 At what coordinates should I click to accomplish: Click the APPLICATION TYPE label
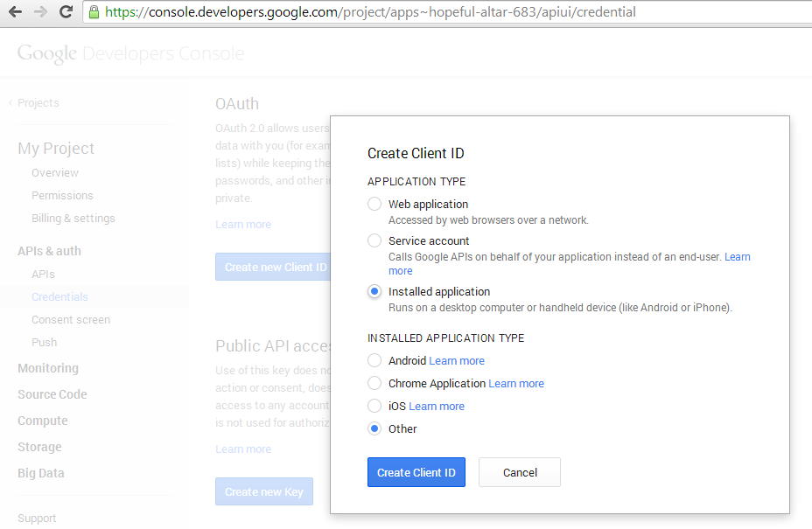tap(416, 182)
